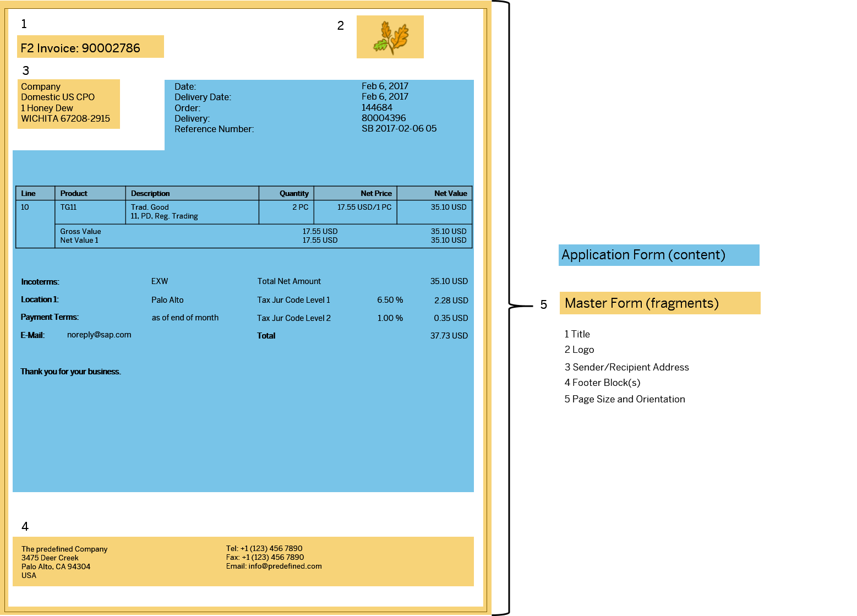Select the 5 Page Size and Orientation entry

pyautogui.click(x=624, y=399)
